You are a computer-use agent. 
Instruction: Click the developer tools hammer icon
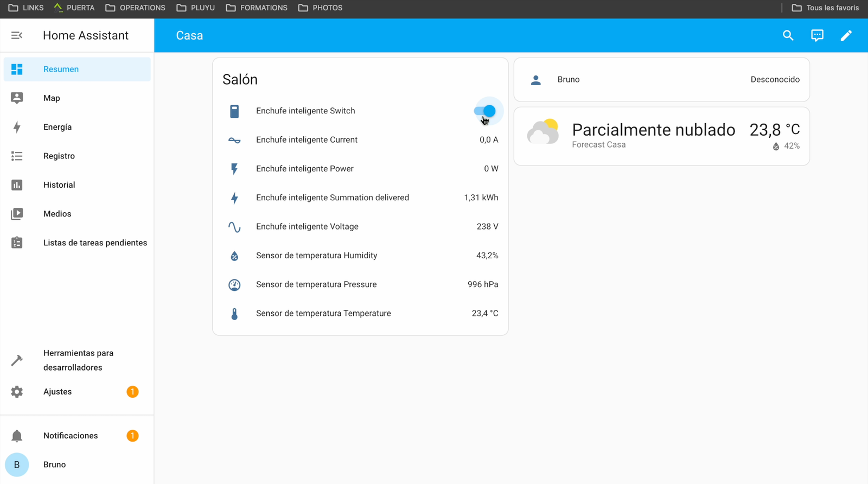[17, 360]
